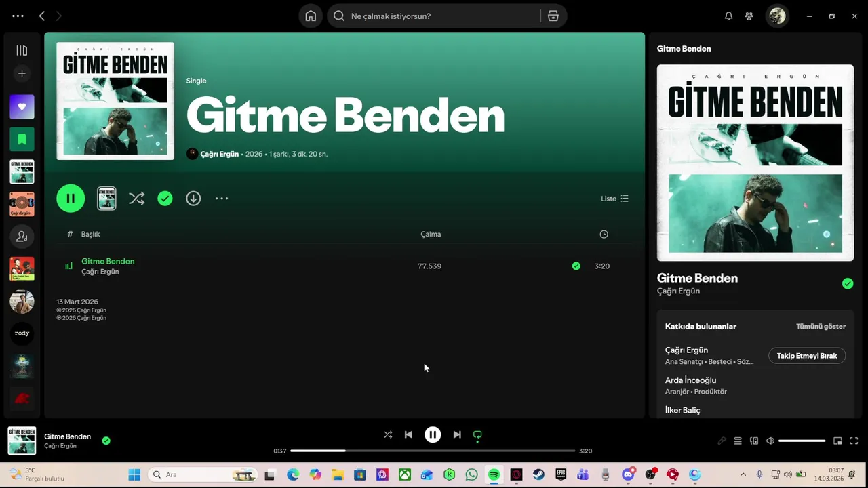The width and height of the screenshot is (868, 488).
Task: Enter fullscreen mode icon
Action: pyautogui.click(x=854, y=441)
